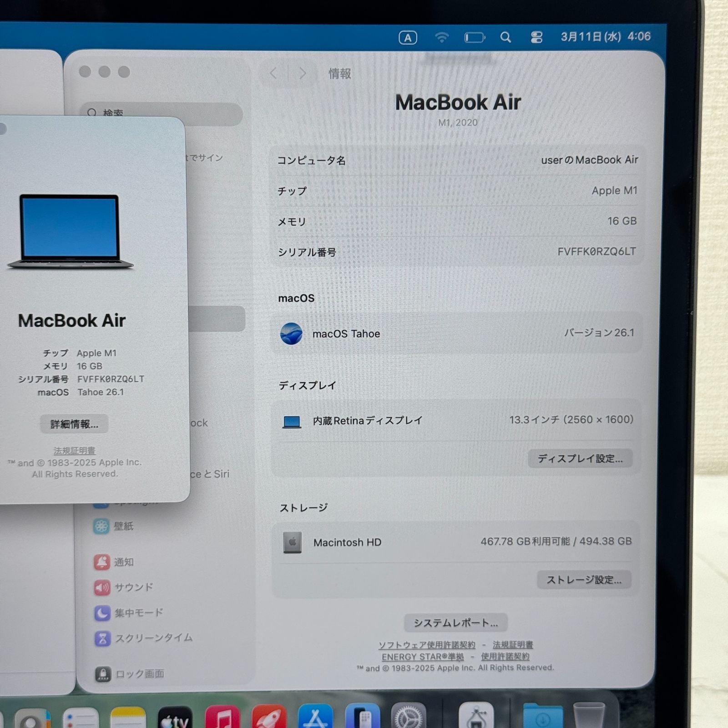This screenshot has width=728, height=728.
Task: Open the iPhone Mirroring app in Dock
Action: pyautogui.click(x=363, y=717)
